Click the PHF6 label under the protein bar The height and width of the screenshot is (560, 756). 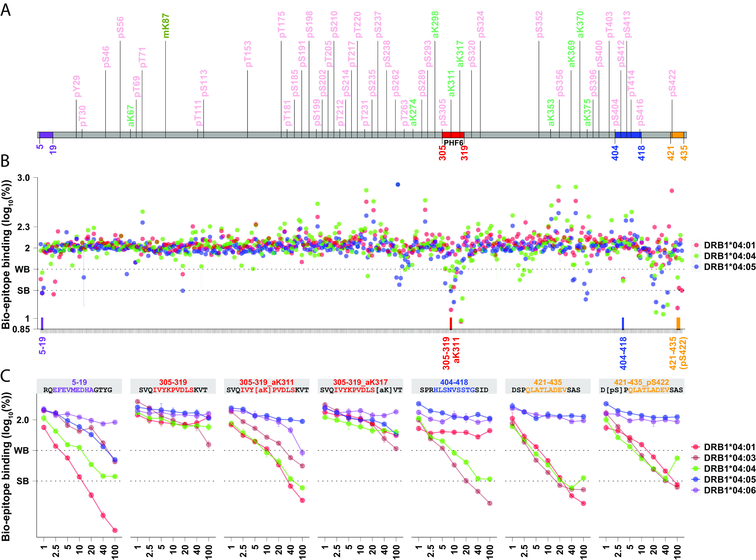(x=453, y=143)
